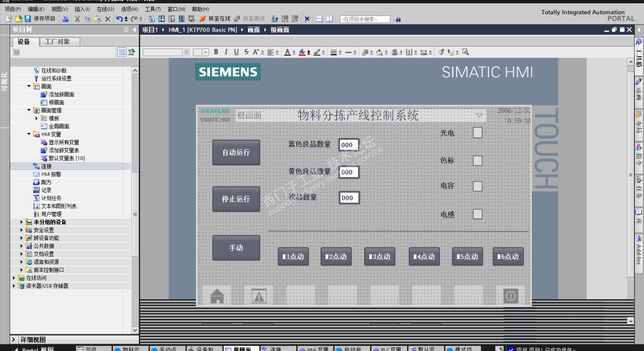Click the print icon in main toolbar
644x351 pixels.
[x=65, y=19]
